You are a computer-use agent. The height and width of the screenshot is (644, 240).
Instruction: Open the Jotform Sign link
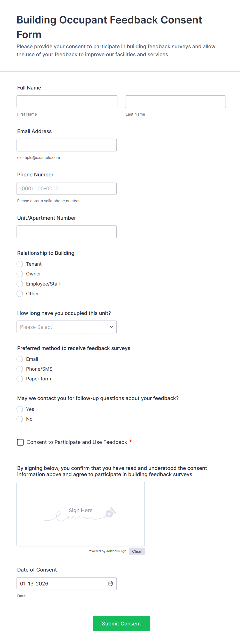(x=116, y=551)
